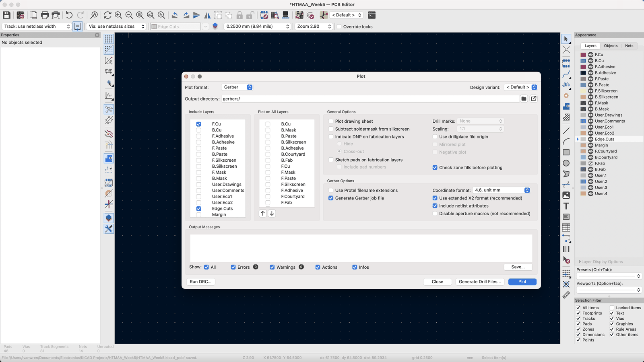644x362 pixels.
Task: Open the Design variant dropdown
Action: pyautogui.click(x=520, y=87)
